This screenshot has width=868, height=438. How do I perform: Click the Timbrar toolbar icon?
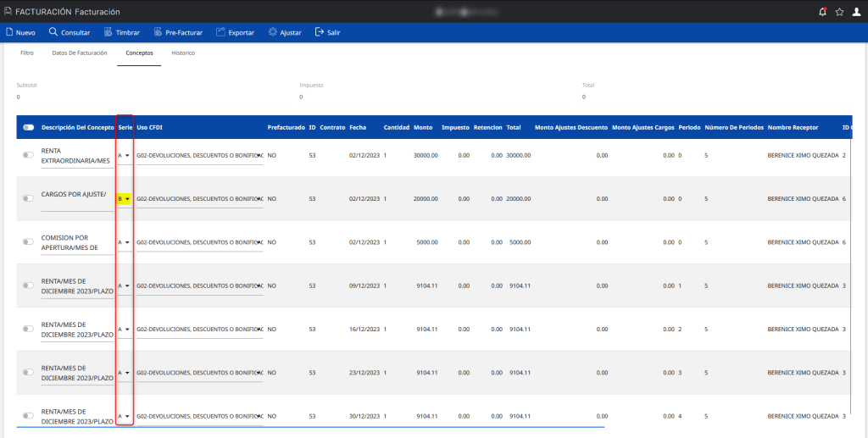click(108, 32)
